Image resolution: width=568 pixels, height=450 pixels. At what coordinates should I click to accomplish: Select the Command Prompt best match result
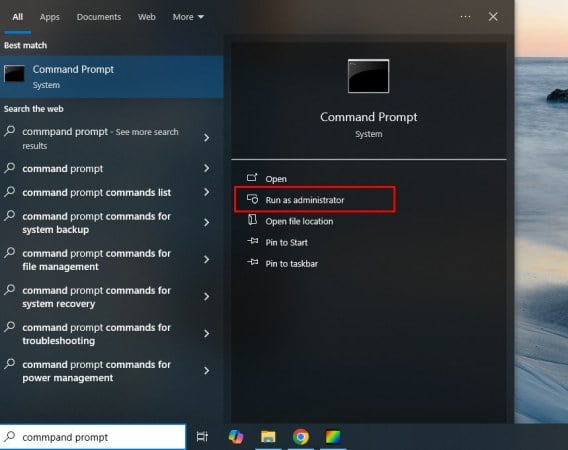(x=112, y=77)
